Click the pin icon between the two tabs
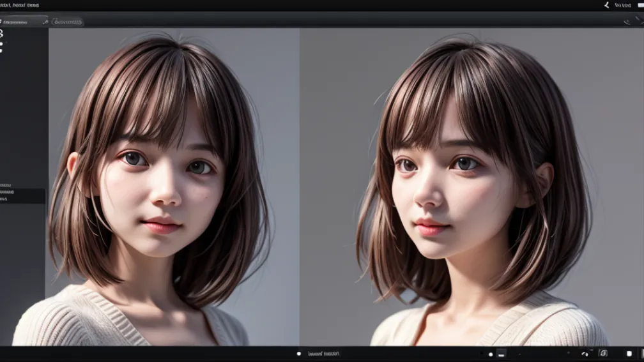The width and height of the screenshot is (644, 362). tap(45, 22)
